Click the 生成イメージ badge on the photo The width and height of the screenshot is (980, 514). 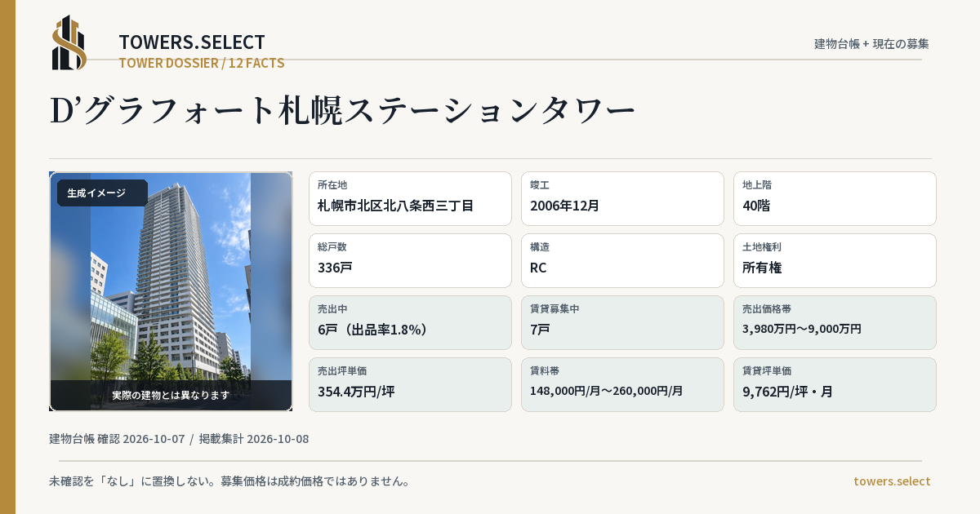point(102,193)
